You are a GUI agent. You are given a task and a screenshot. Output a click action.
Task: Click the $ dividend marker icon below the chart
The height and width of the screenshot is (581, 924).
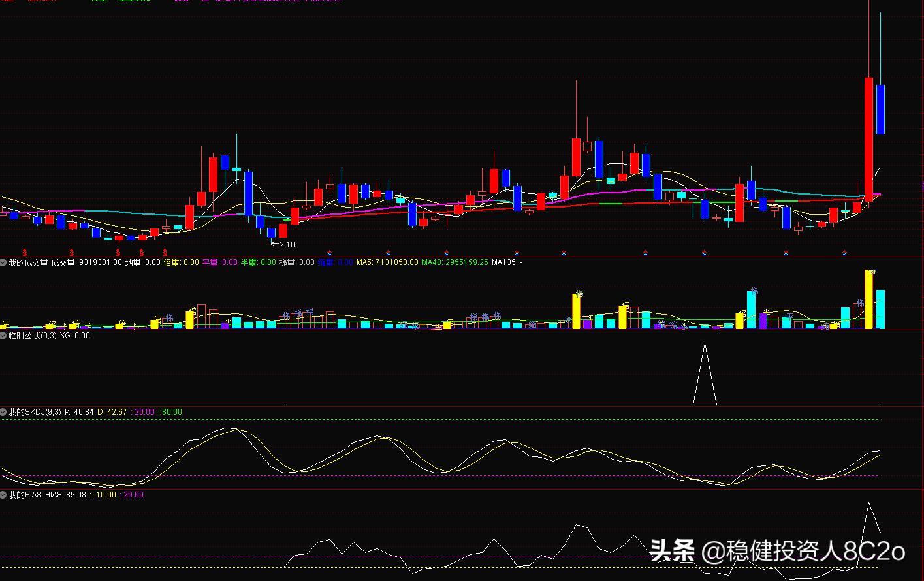click(25, 253)
